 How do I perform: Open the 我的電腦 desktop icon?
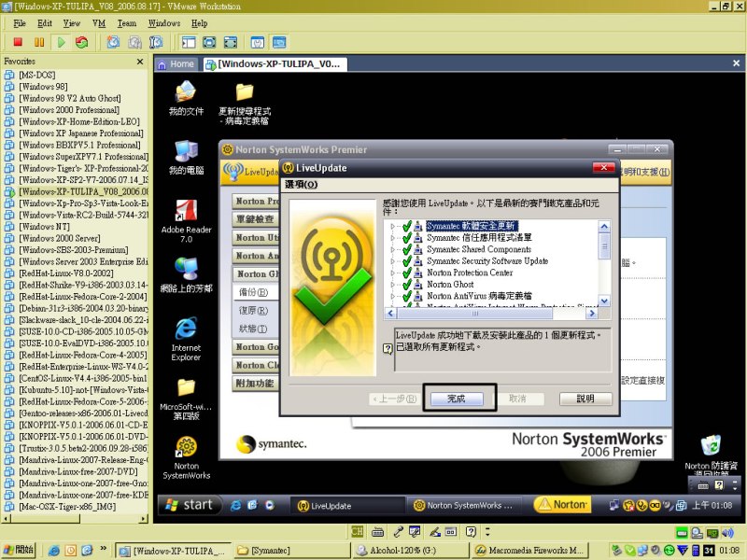(186, 158)
